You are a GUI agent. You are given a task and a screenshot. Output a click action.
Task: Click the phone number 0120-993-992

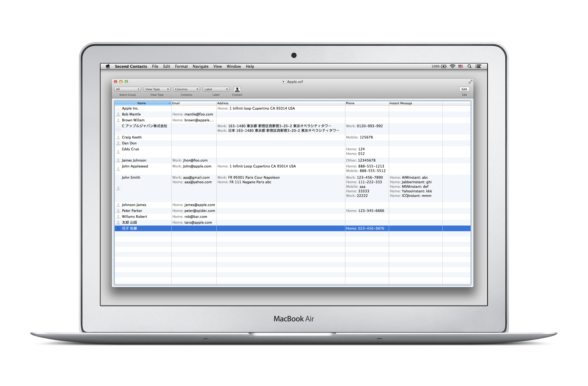click(370, 126)
